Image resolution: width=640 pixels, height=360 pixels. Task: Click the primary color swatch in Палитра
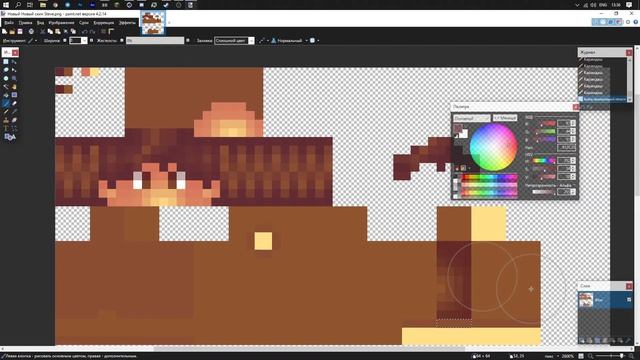point(458,128)
